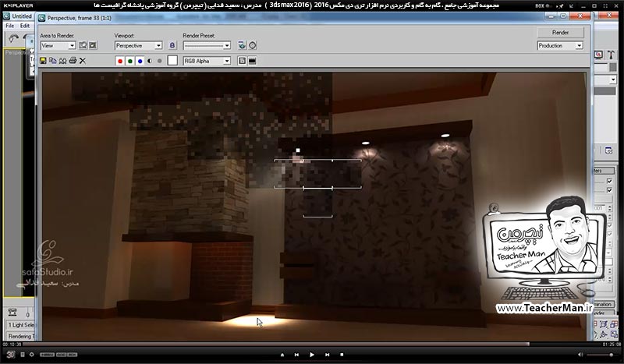Open the Production render mode dropdown
Viewport: 624px width, 364px height.
(560, 46)
